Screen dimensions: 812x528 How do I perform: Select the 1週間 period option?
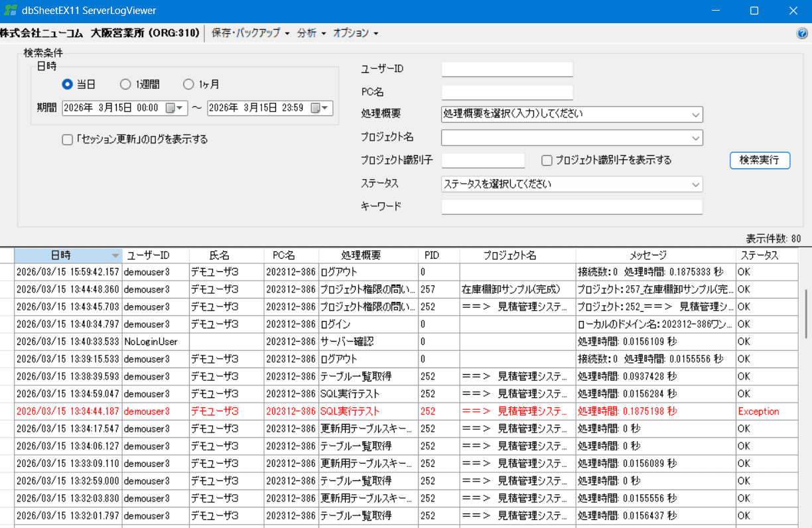pos(125,84)
